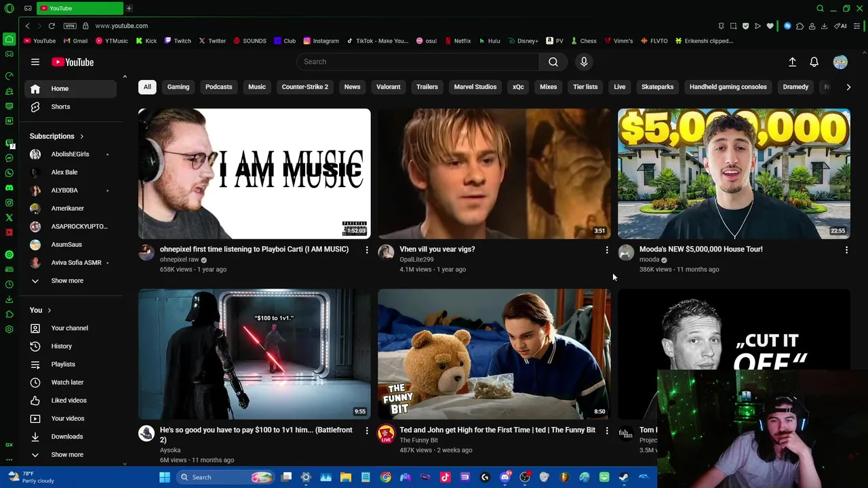The width and height of the screenshot is (868, 488).
Task: Open AbolishEGirls subscription channel
Action: pos(71,155)
